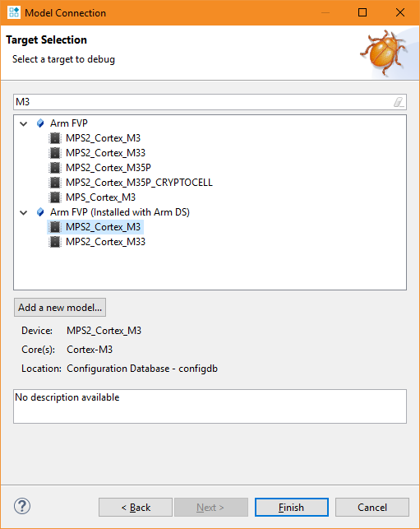Screen dimensions: 420x529
Task: Select installed MPS2_Cortex_M3 highlighted entry
Action: pos(103,227)
